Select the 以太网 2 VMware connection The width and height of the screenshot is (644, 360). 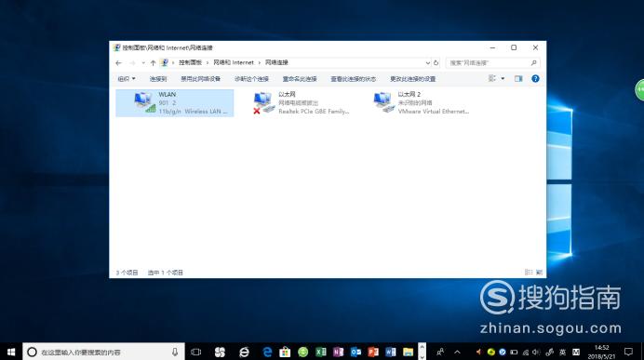point(422,103)
